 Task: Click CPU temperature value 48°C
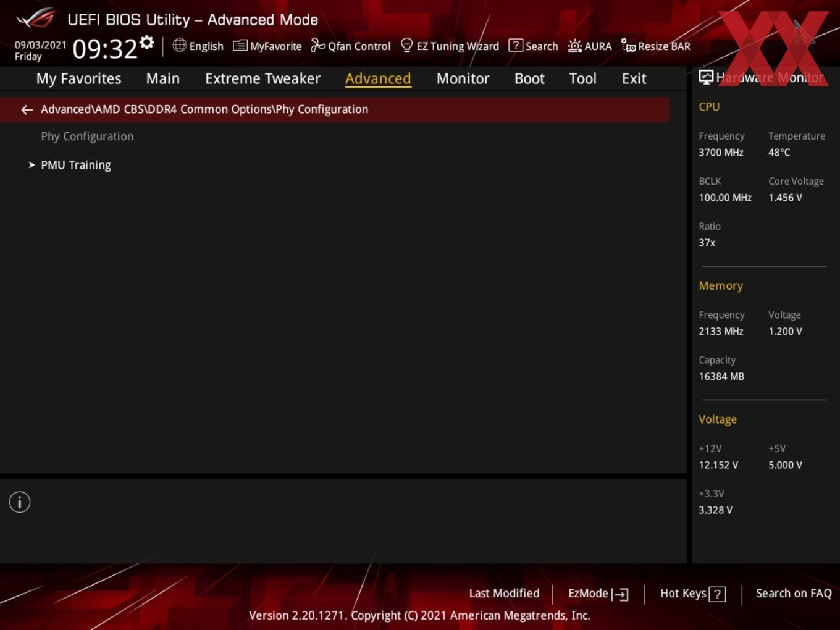click(779, 153)
